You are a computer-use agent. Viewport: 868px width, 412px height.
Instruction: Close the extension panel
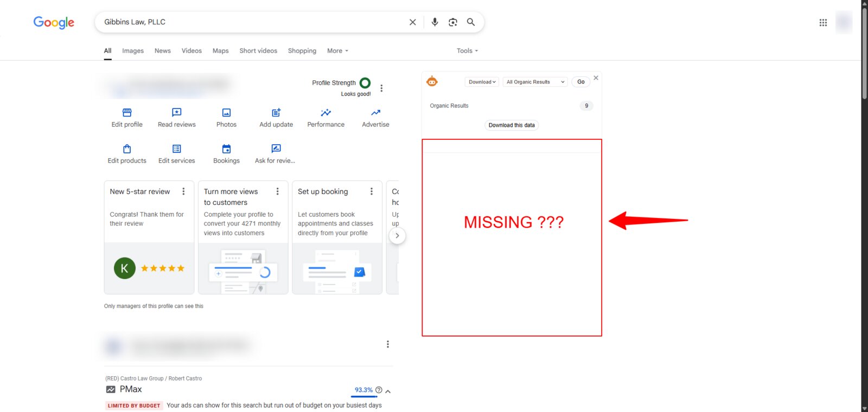click(x=596, y=78)
